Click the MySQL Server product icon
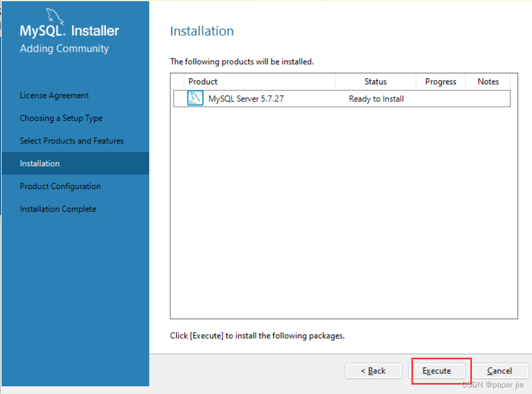The image size is (532, 394). [195, 98]
